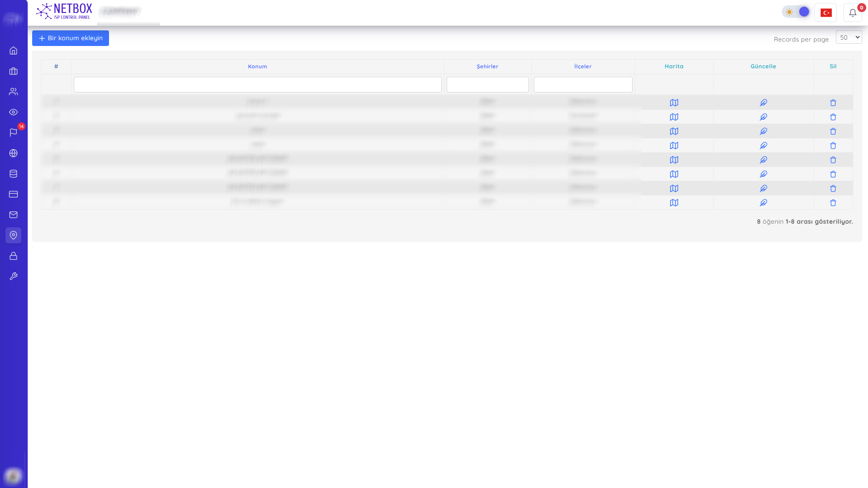This screenshot has width=868, height=488.
Task: Open the envelope mail icon in sidebar
Action: [x=13, y=215]
